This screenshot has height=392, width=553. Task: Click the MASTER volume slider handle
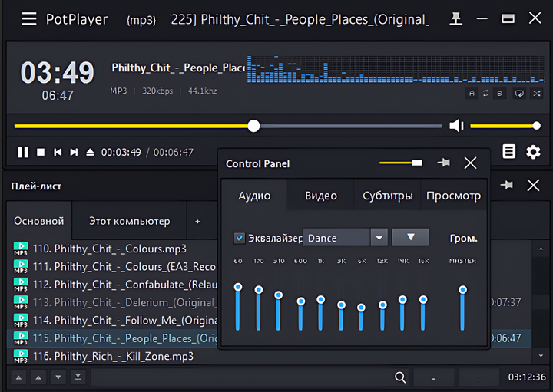point(462,290)
